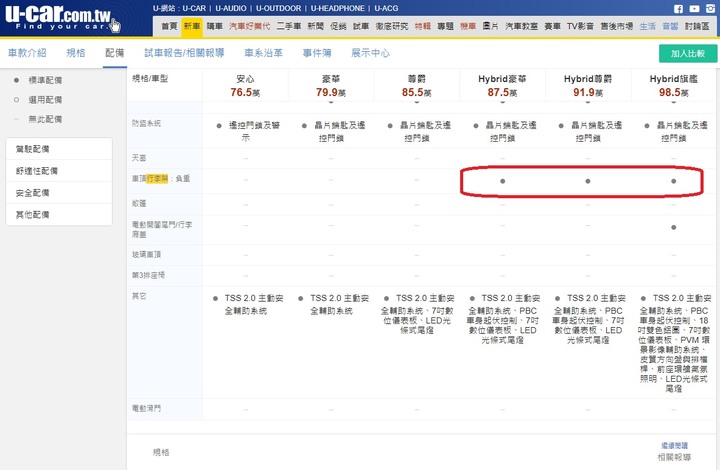Click the 車頂行李架：負重 row label
The height and width of the screenshot is (470, 720).
[x=161, y=179]
